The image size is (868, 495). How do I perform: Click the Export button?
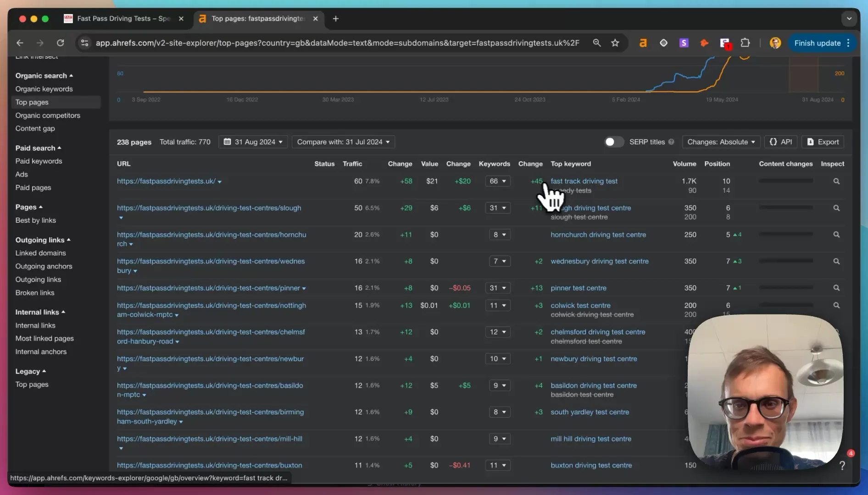coord(823,142)
